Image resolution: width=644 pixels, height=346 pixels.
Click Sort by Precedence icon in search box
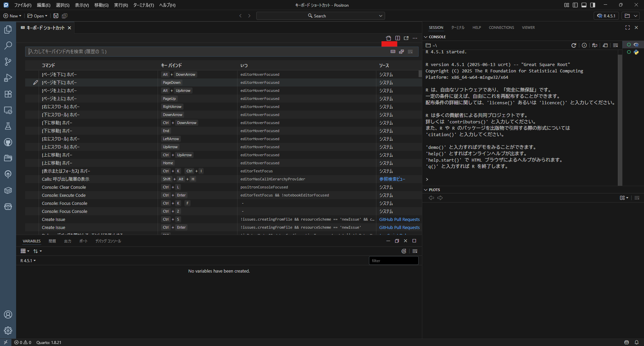point(401,52)
